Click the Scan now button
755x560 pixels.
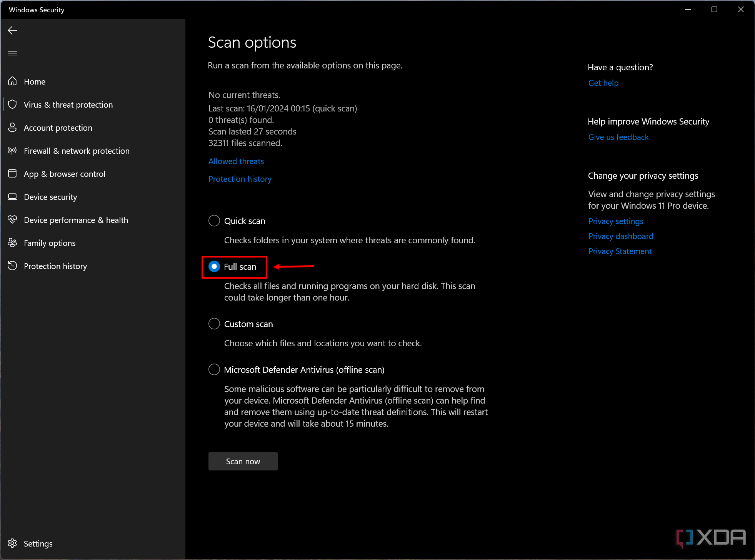[x=243, y=461]
